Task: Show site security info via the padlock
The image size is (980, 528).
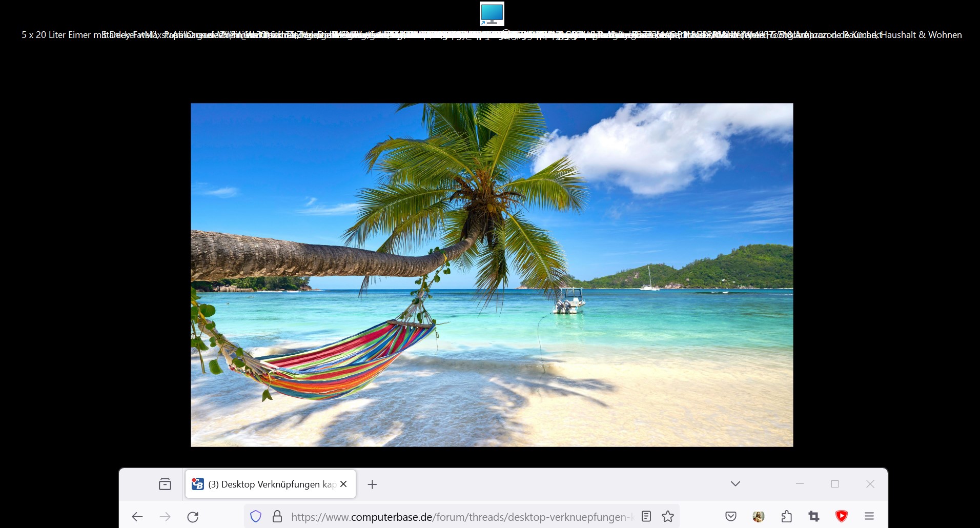Action: [x=277, y=516]
